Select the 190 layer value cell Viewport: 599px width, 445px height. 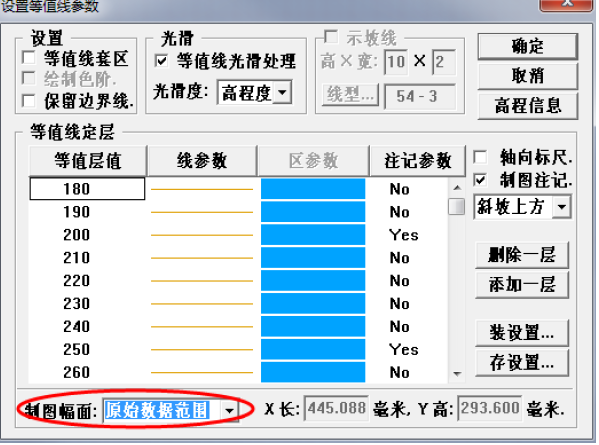tap(87, 212)
